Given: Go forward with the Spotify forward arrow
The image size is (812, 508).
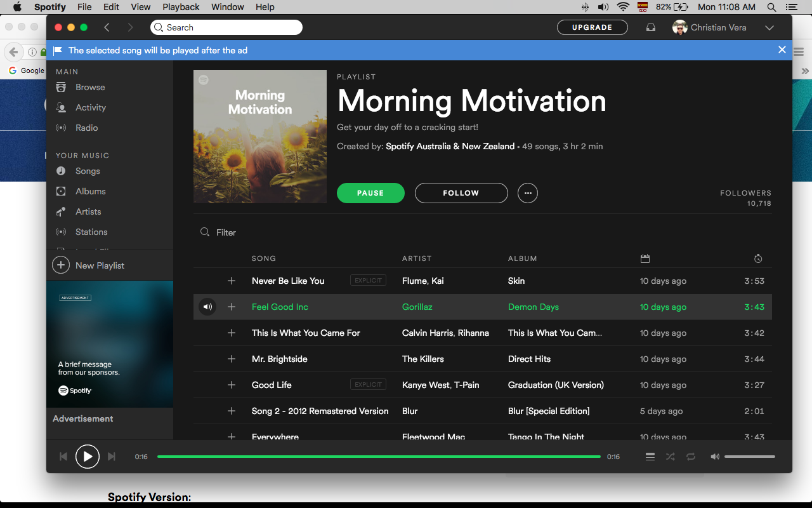Looking at the screenshot, I should coord(130,27).
